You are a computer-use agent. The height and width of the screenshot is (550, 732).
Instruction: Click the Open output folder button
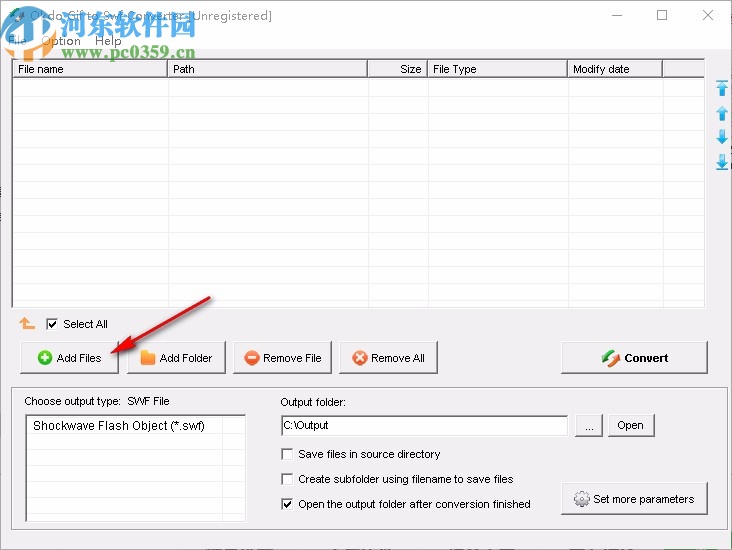(x=631, y=425)
